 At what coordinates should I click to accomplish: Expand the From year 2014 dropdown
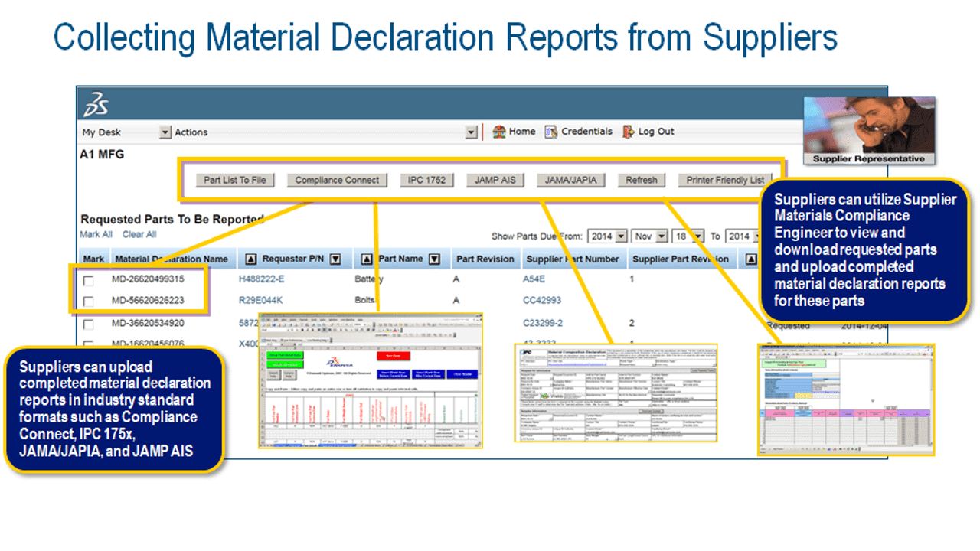[621, 236]
